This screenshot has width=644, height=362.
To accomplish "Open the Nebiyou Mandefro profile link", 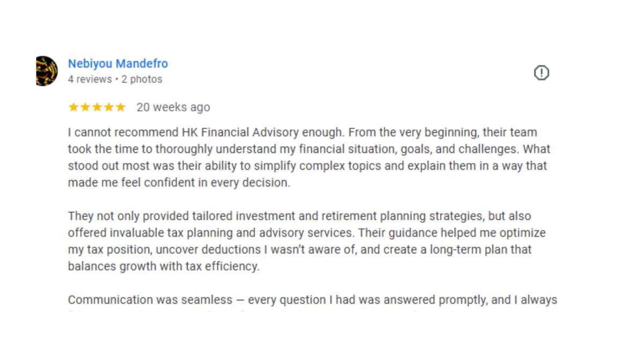I will click(118, 63).
